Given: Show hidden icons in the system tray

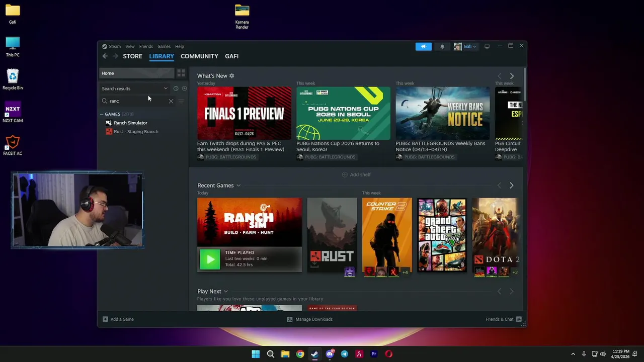Looking at the screenshot, I should click(x=573, y=354).
